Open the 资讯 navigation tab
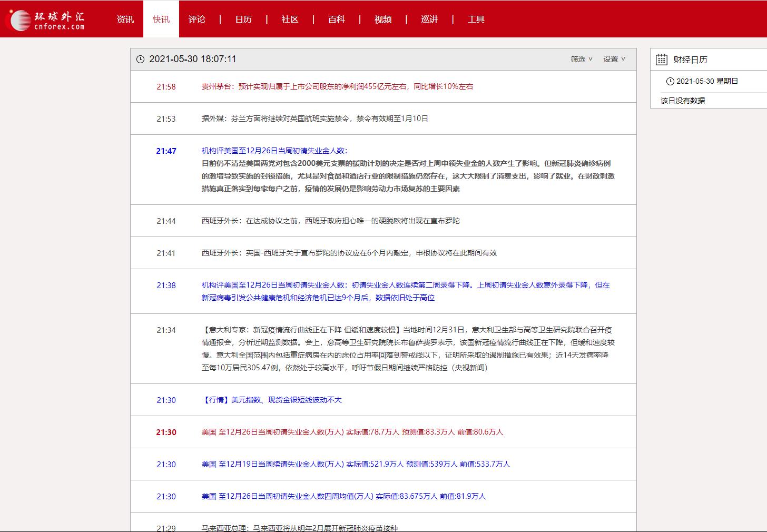 click(125, 19)
